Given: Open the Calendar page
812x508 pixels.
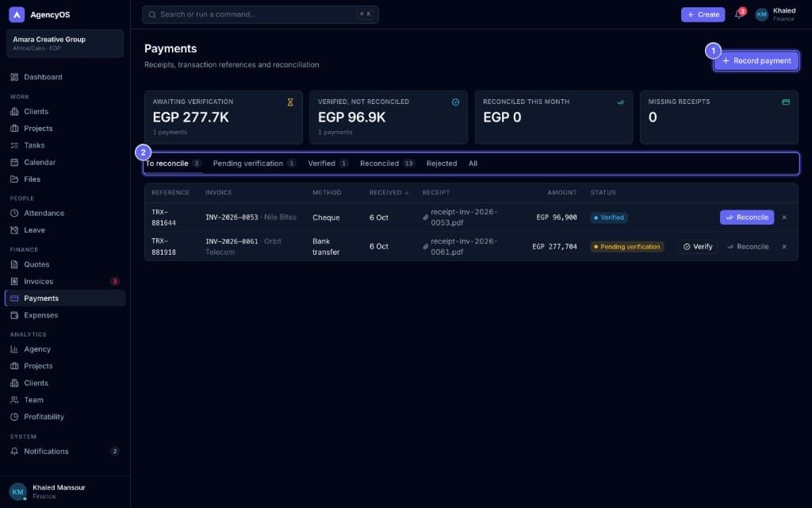Looking at the screenshot, I should pos(65,162).
